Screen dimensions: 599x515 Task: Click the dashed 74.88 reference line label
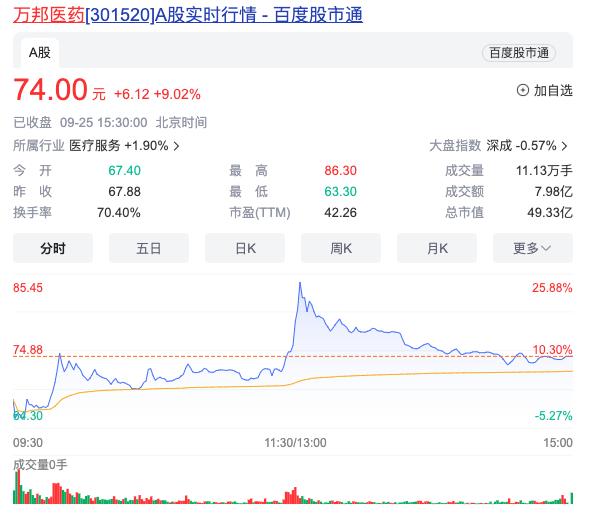point(28,350)
